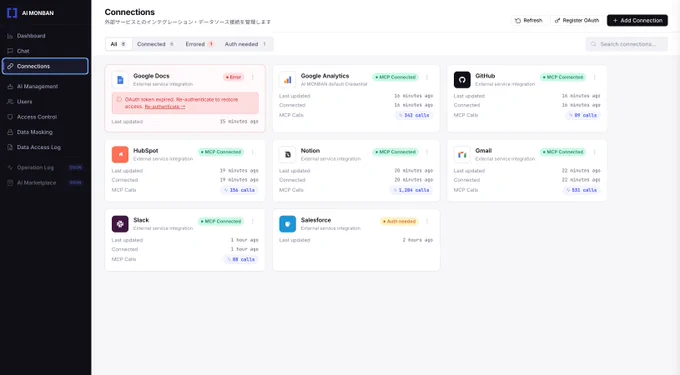680x375 pixels.
Task: Open the GitHub card options menu
Action: [594, 77]
